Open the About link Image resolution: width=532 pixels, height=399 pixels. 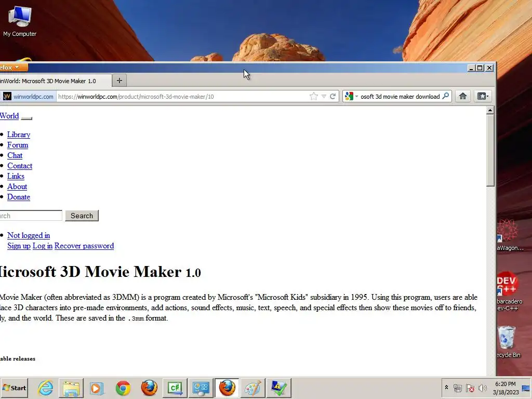[x=17, y=187]
